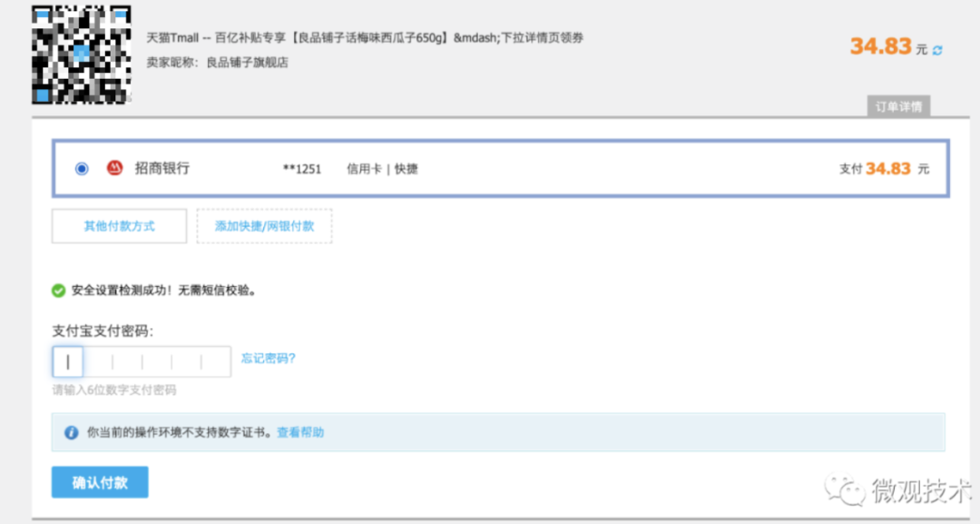The height and width of the screenshot is (524, 980).
Task: Click the payment QR code image
Action: [82, 54]
